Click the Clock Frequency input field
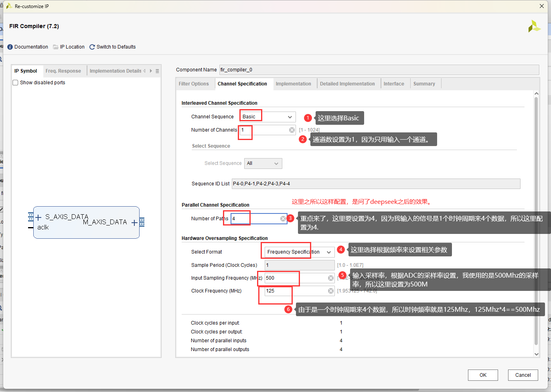 pos(300,291)
